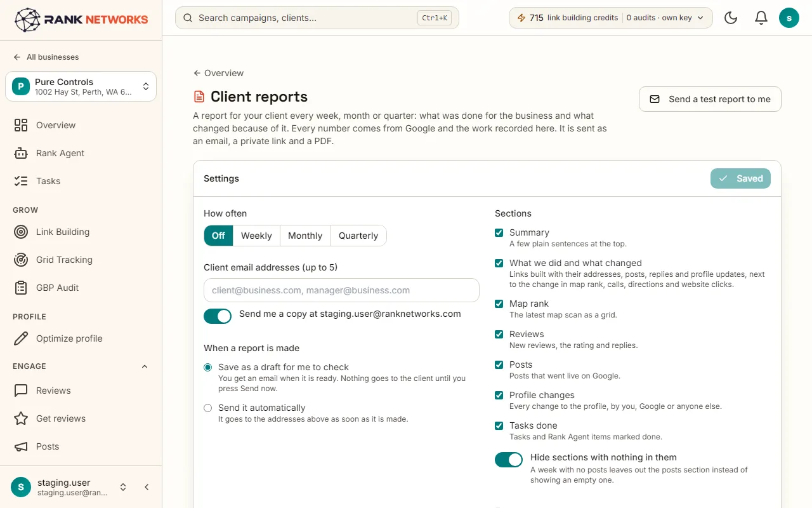Uncheck What we did and what changed

[499, 263]
